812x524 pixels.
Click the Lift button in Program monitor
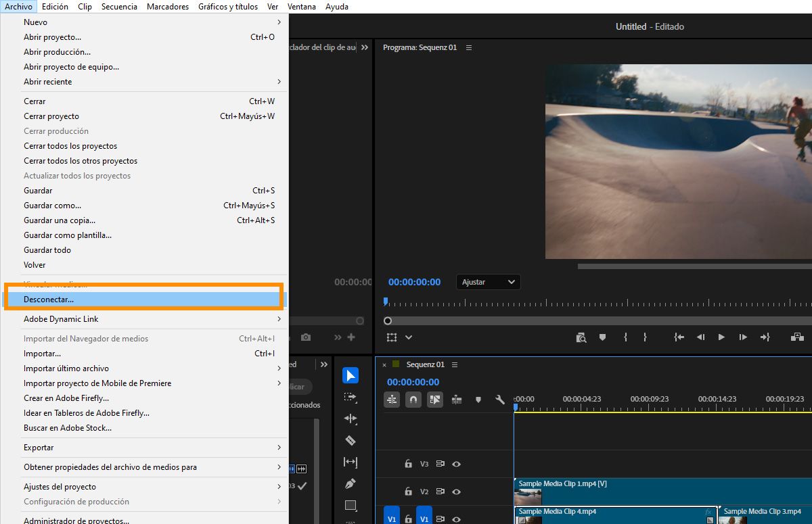[x=798, y=337]
